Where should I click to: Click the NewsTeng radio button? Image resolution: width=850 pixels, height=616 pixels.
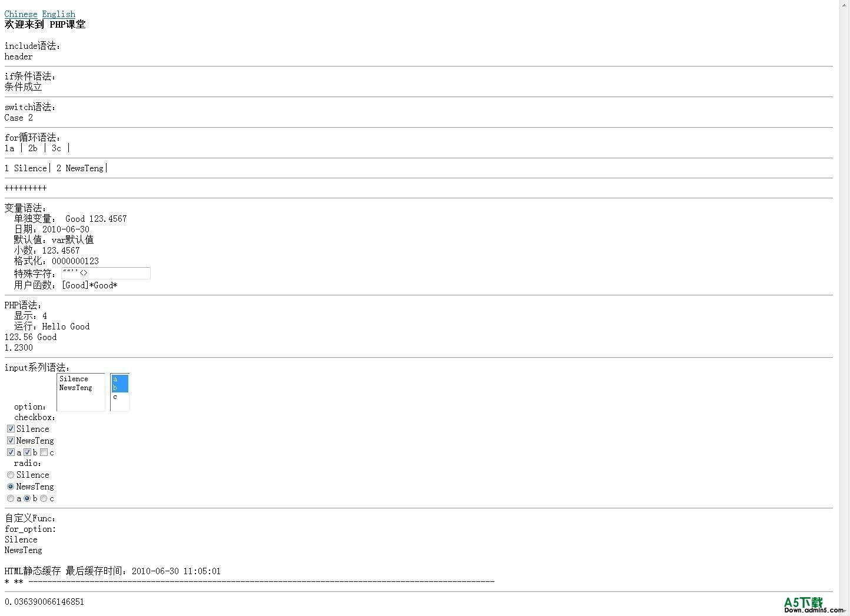(11, 487)
